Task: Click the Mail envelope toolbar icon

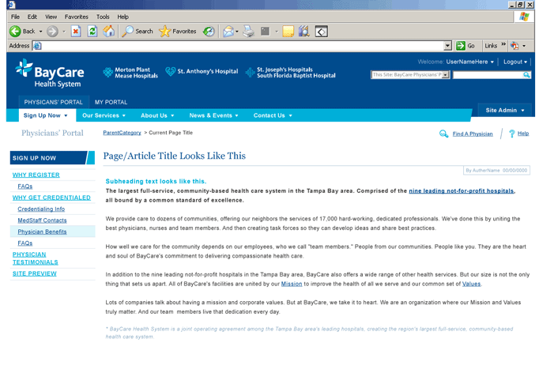Action: (228, 32)
